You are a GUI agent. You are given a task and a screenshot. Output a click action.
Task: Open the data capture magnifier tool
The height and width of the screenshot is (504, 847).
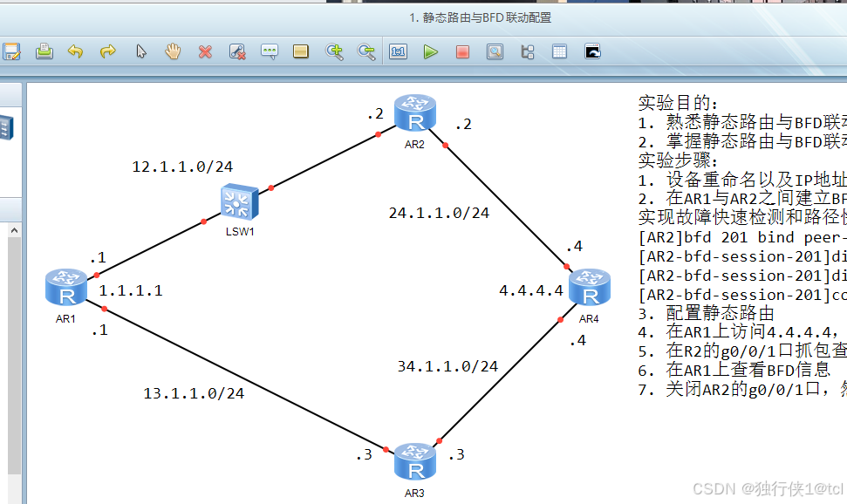[495, 51]
